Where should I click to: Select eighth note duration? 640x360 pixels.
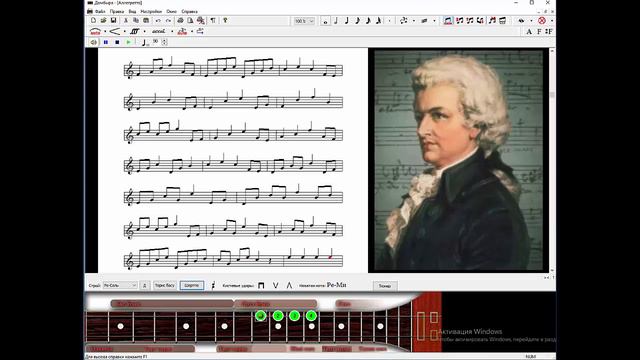coord(357,21)
